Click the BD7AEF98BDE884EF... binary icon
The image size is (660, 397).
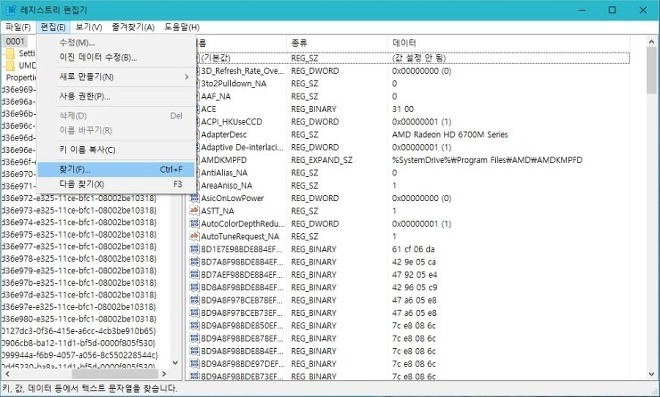pos(194,274)
